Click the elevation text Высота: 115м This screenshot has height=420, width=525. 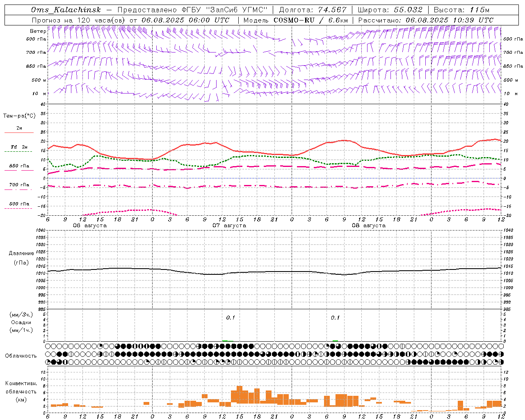pos(461,10)
